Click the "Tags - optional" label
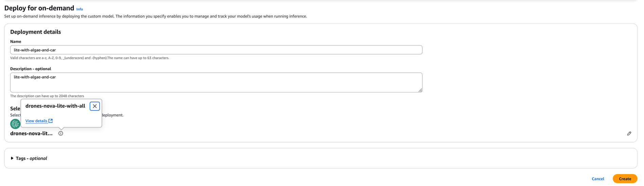The height and width of the screenshot is (186, 644). tap(31, 158)
